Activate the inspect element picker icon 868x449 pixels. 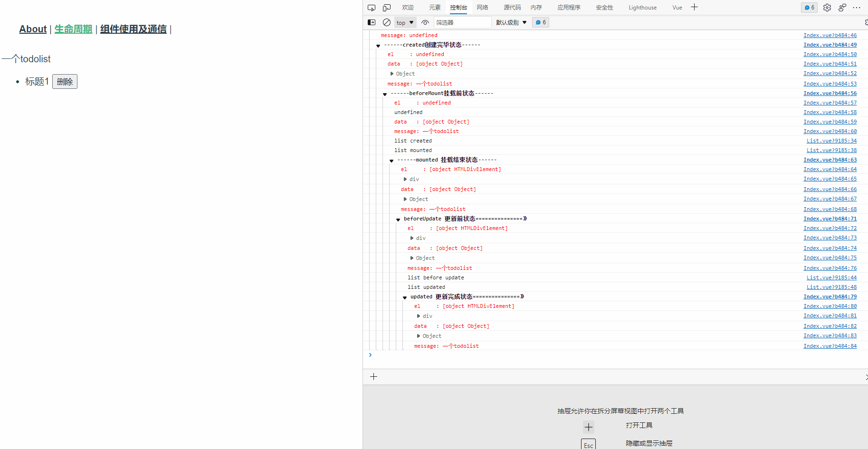click(x=372, y=8)
